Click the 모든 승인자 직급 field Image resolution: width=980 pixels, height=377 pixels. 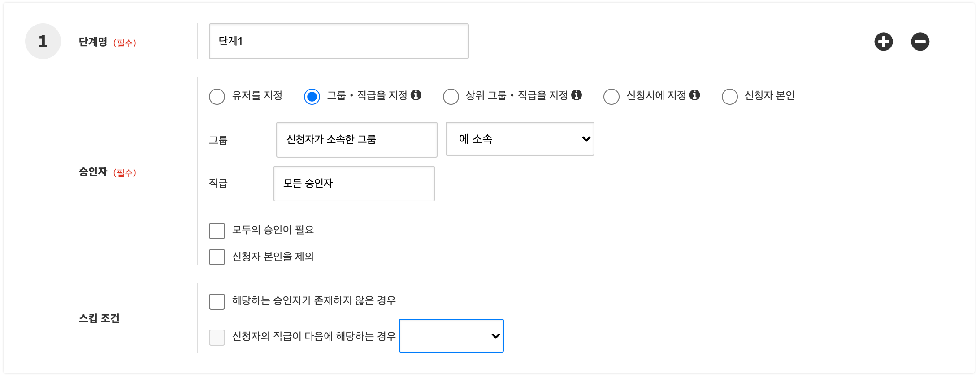pyautogui.click(x=354, y=184)
